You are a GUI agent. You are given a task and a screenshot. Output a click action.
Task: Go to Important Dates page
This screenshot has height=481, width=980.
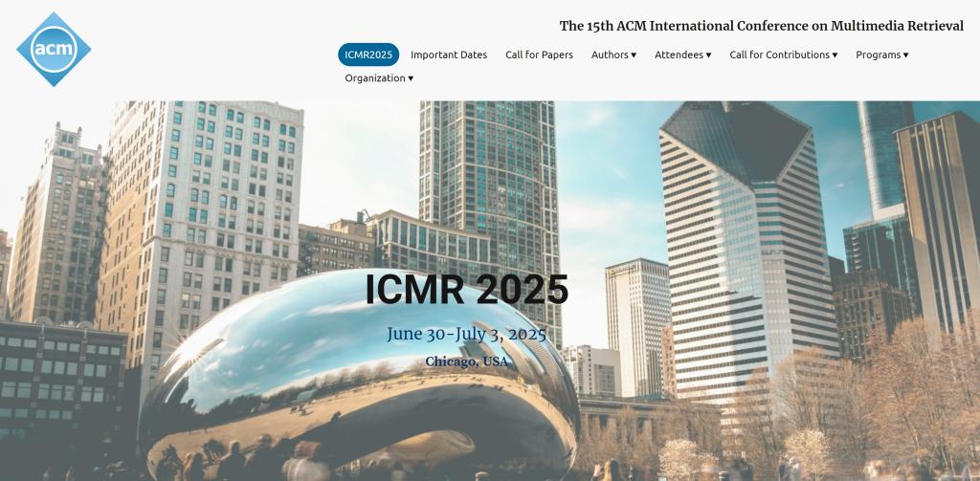click(449, 55)
